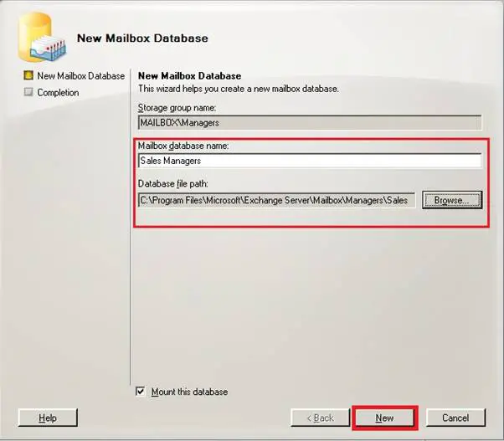The width and height of the screenshot is (504, 441).
Task: Click the New button to create database
Action: 384,418
